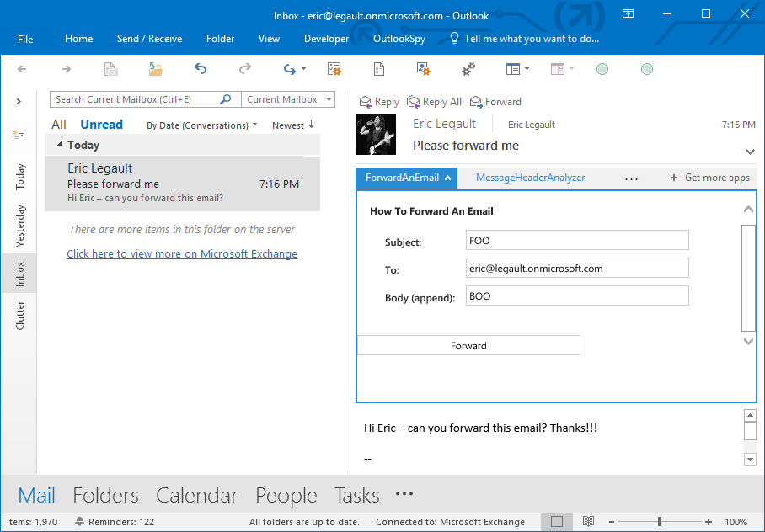Show All messages filter
This screenshot has height=532, width=765.
coord(58,125)
